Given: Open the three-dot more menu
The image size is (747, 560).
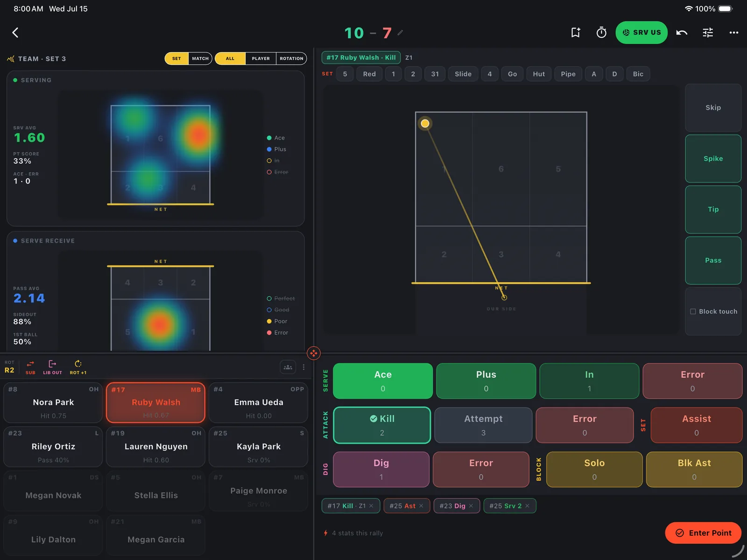Looking at the screenshot, I should point(734,33).
